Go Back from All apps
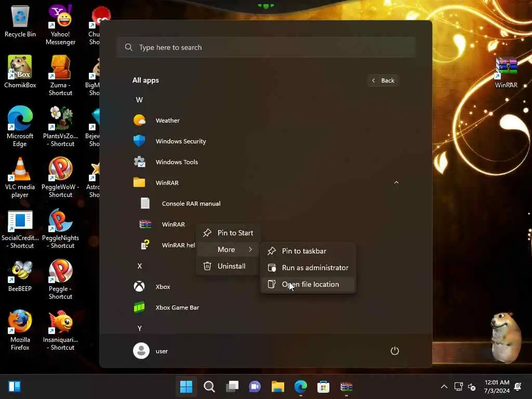The width and height of the screenshot is (532, 399). pos(383,81)
